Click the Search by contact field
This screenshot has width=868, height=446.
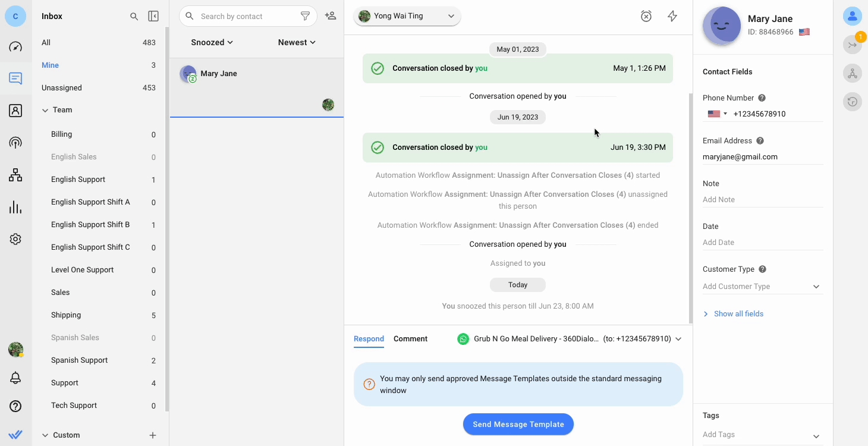(249, 16)
